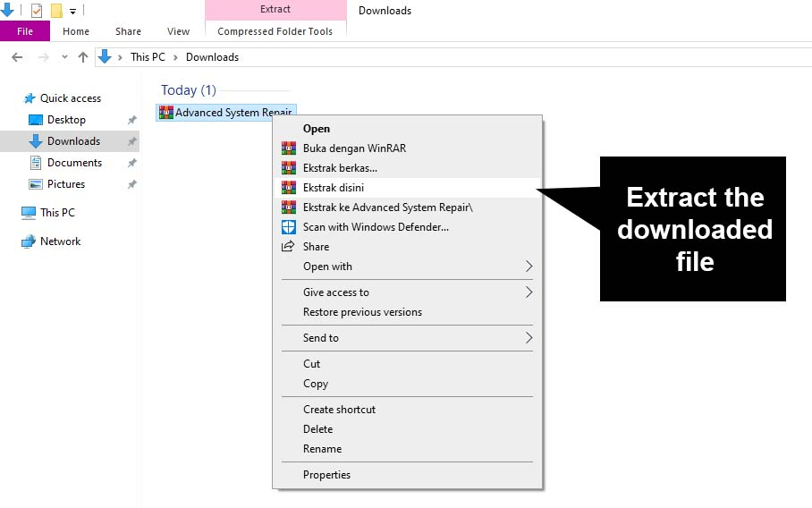The image size is (812, 508).
Task: Expand the Send to submenu arrow
Action: [529, 338]
